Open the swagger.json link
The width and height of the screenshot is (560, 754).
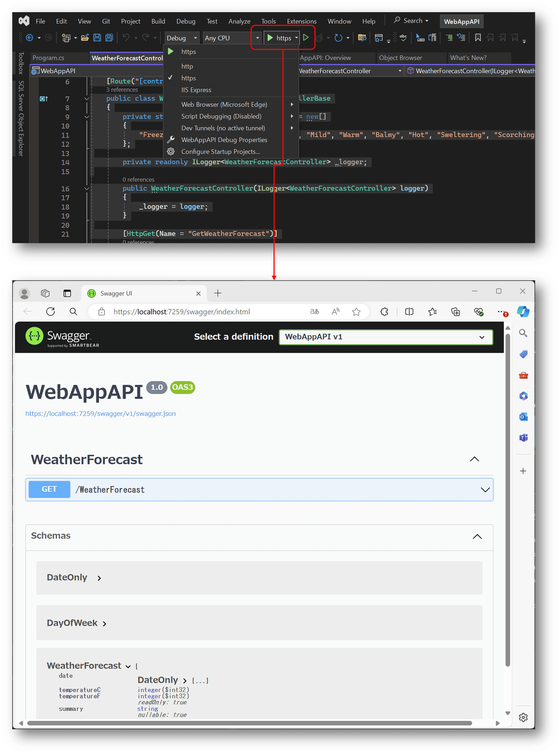tap(101, 413)
